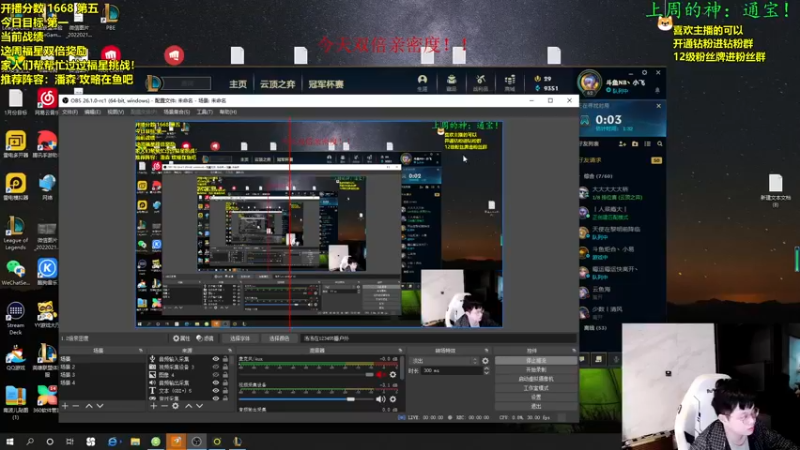Search friends magnifier in League client

coord(660,144)
